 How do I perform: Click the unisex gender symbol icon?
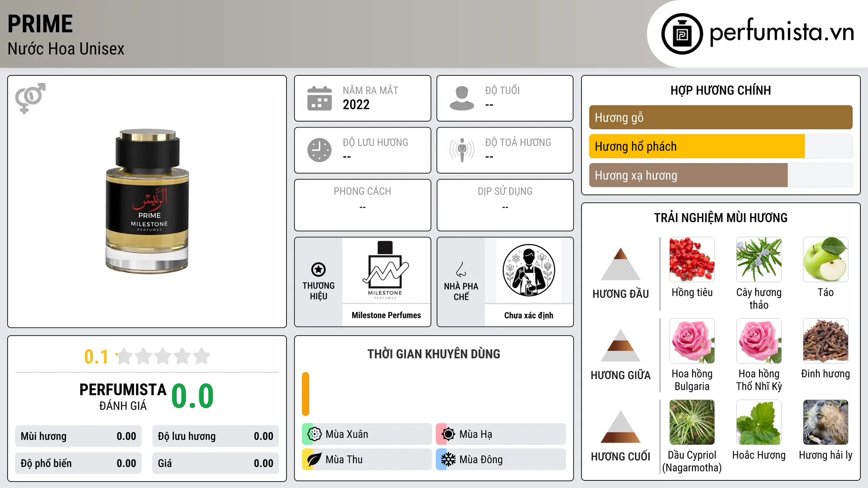coord(30,98)
